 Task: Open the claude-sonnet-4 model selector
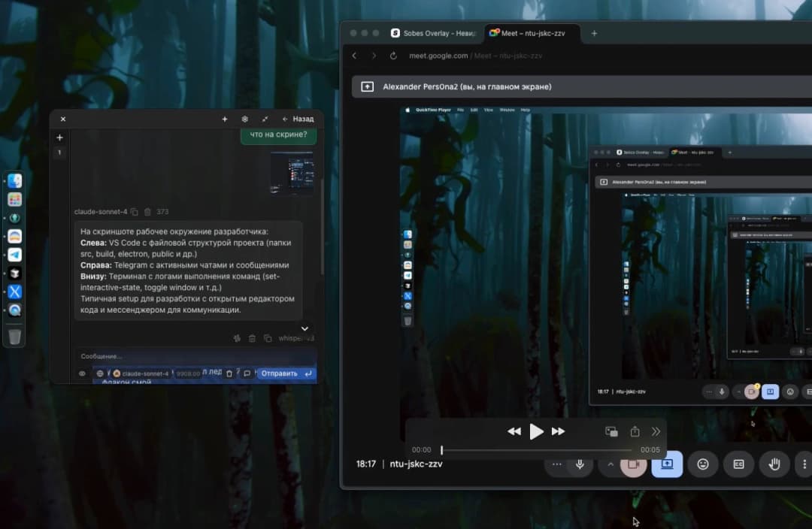pos(141,373)
